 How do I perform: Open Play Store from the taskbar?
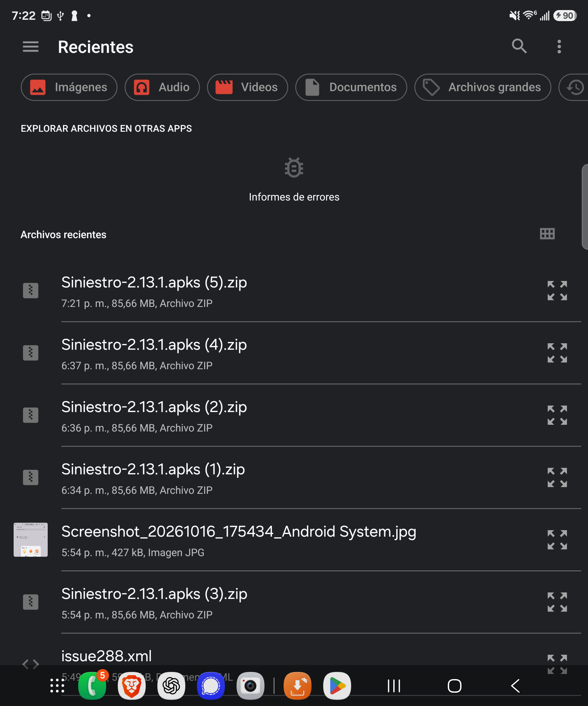pyautogui.click(x=337, y=686)
